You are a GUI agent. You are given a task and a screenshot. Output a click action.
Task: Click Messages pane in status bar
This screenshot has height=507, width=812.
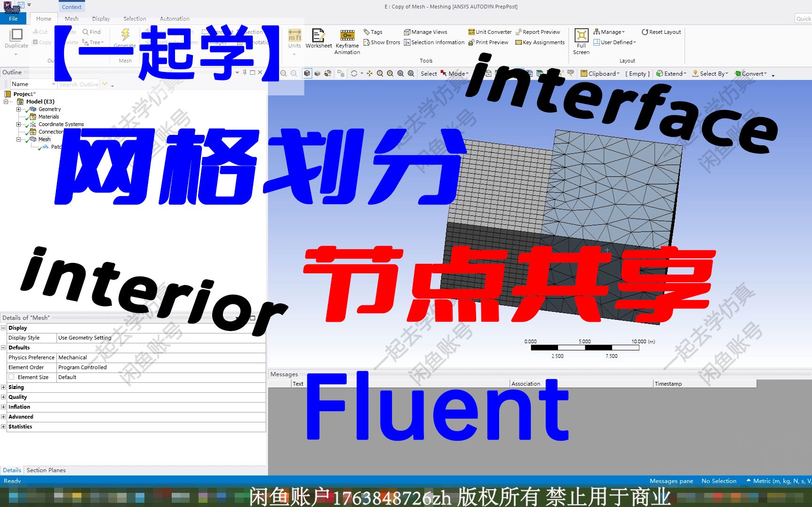[x=671, y=481]
